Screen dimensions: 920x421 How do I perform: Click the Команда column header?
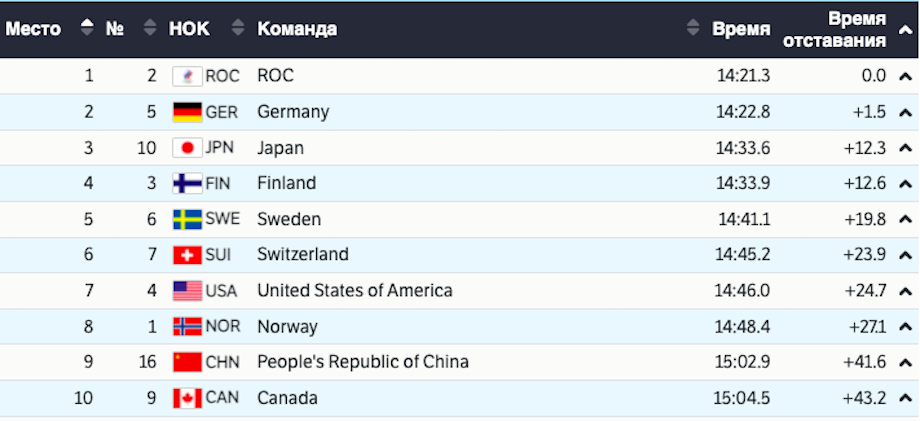click(297, 29)
